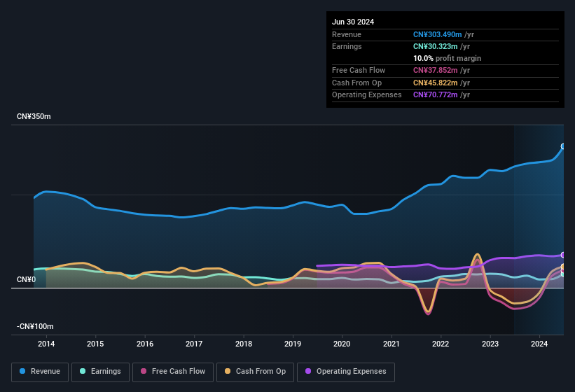This screenshot has width=575, height=392.
Task: Toggle the Operating Expenses legend button
Action: (x=346, y=372)
